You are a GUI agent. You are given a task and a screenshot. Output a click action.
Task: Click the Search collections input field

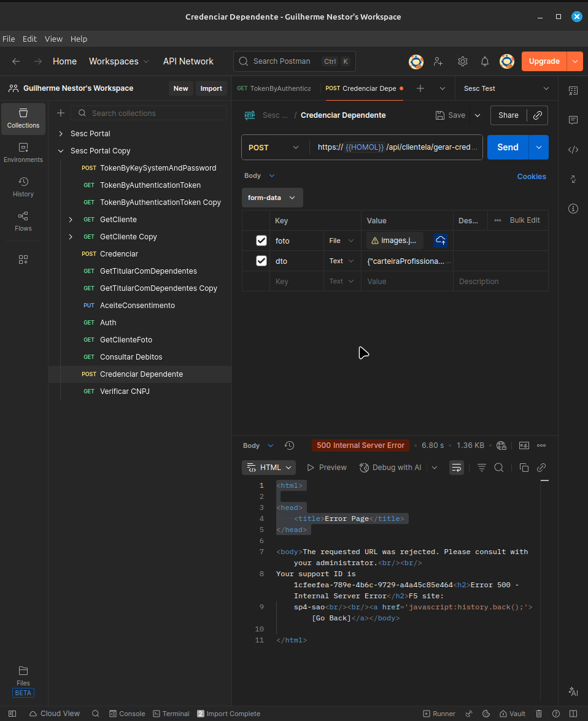click(157, 114)
